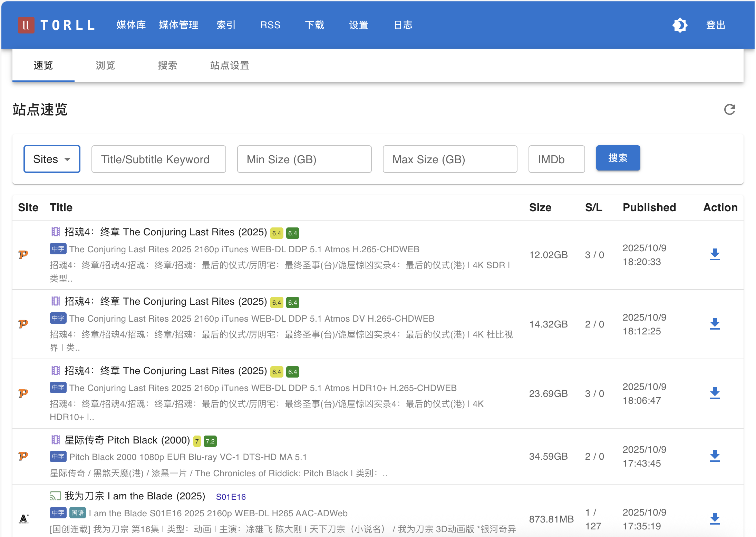Open the 媒体管理 menu
The image size is (756, 537).
point(178,25)
